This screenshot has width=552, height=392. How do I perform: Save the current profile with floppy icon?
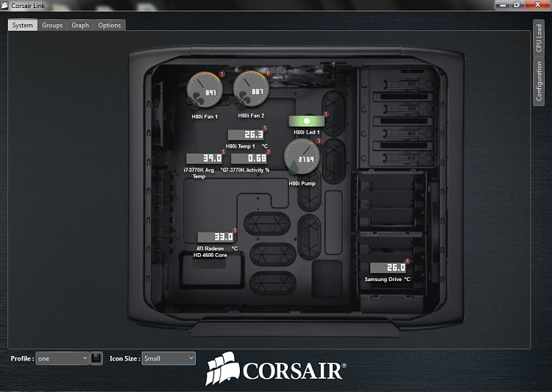(96, 359)
